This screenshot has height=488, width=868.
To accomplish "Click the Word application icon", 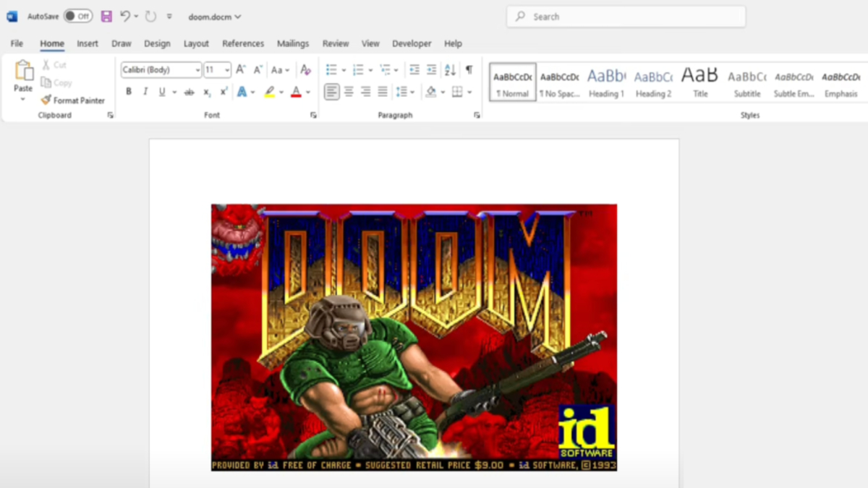I will (12, 16).
